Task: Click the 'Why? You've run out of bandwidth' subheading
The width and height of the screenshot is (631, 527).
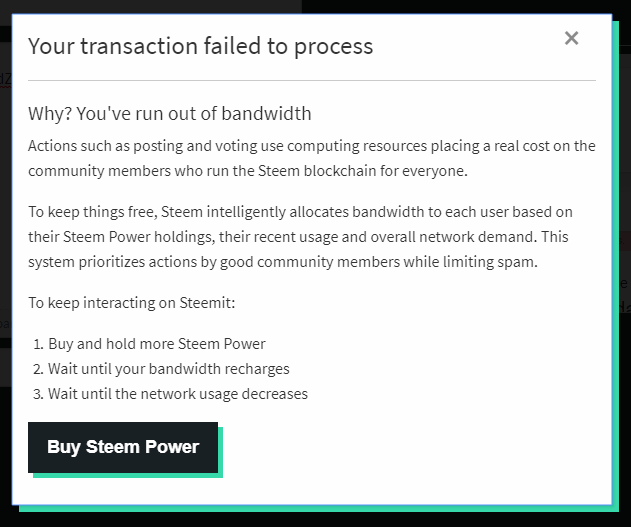Action: [x=170, y=114]
